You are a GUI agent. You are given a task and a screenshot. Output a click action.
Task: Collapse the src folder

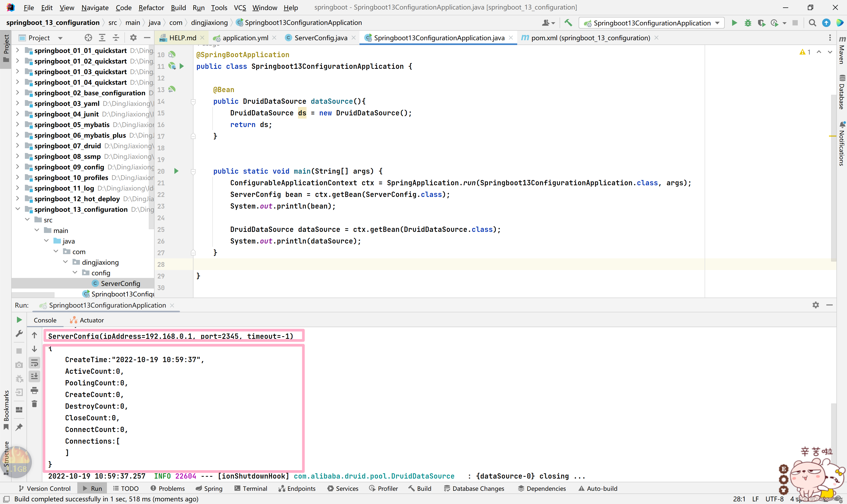(27, 220)
